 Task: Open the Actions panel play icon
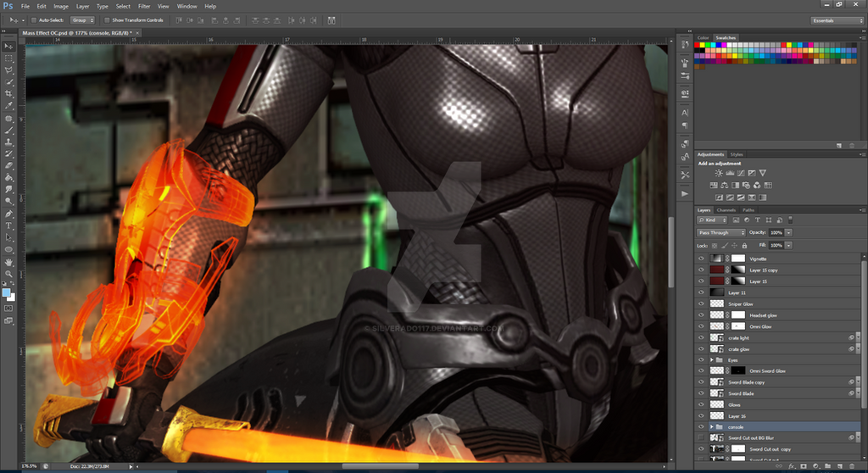tap(685, 194)
